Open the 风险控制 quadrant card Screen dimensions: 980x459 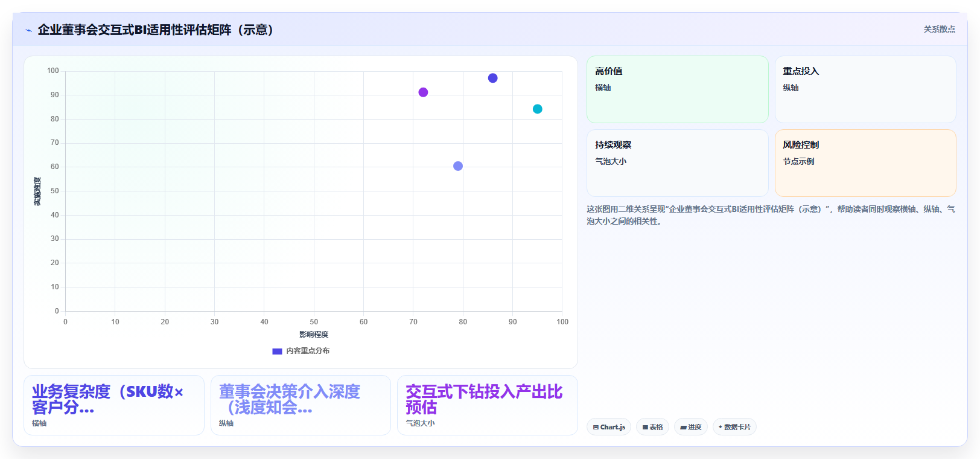tap(865, 163)
